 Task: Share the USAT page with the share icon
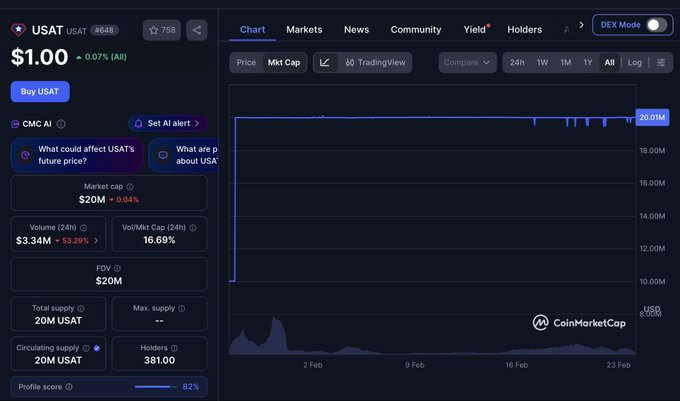(x=197, y=30)
